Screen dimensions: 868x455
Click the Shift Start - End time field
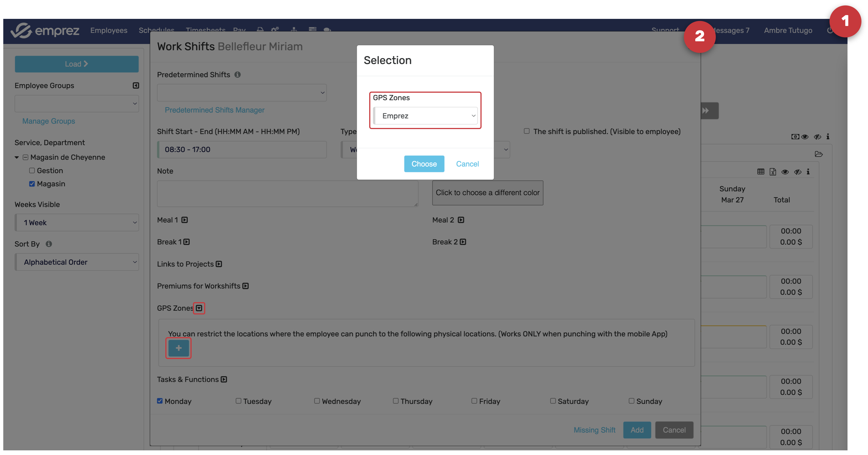coord(242,149)
